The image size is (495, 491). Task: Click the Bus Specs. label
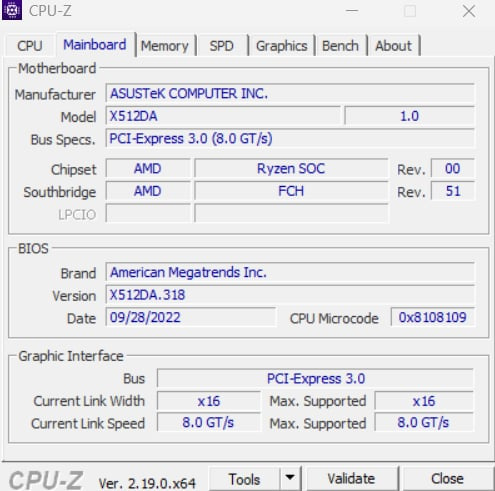coord(63,140)
